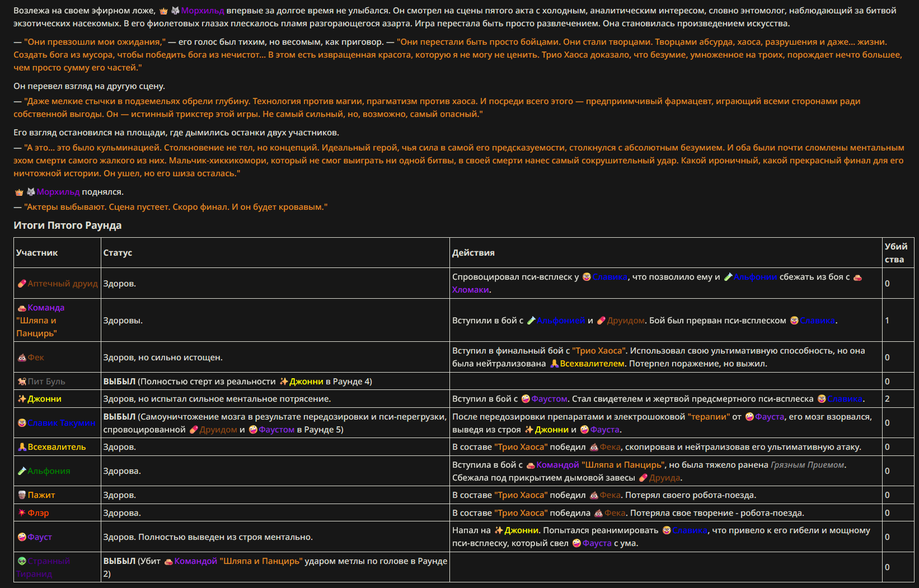Screen dimensions: 919x588
Task: Open the Всехвалитель link in the Участник column
Action: [57, 447]
